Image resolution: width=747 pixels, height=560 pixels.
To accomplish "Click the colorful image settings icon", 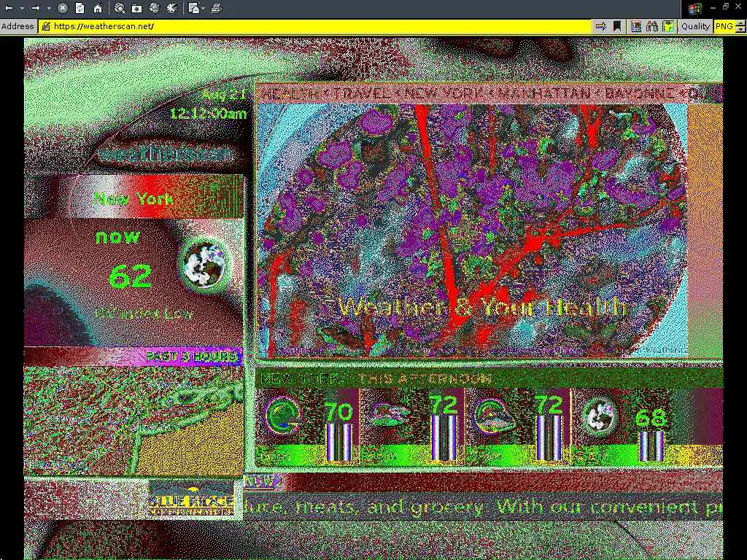I will (x=635, y=26).
